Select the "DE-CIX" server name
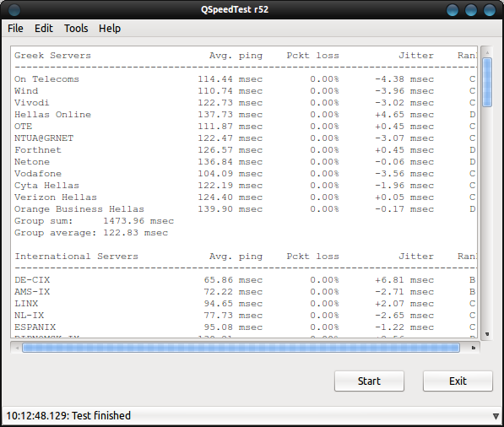This screenshot has width=504, height=427. [32, 280]
